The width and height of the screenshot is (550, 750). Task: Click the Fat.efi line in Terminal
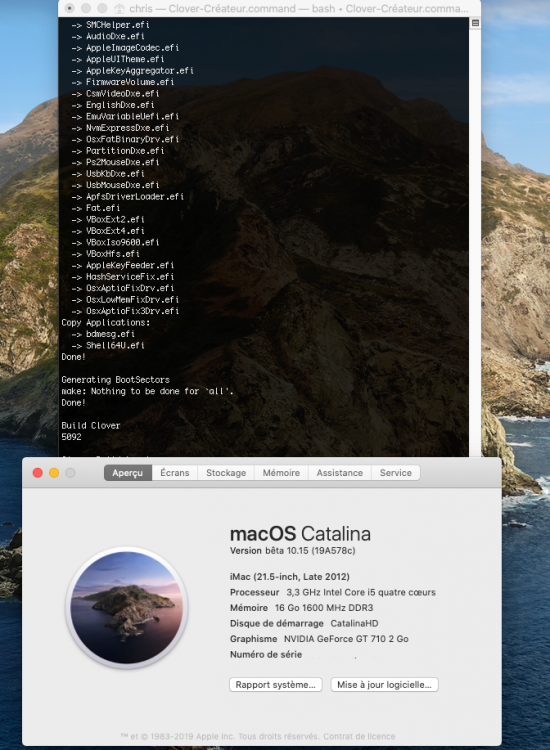click(96, 208)
